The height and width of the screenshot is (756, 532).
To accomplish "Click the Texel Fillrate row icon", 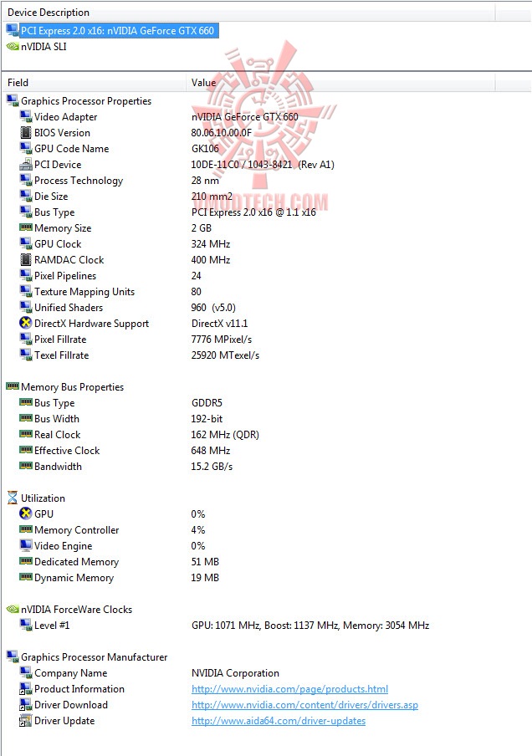I will tap(26, 355).
